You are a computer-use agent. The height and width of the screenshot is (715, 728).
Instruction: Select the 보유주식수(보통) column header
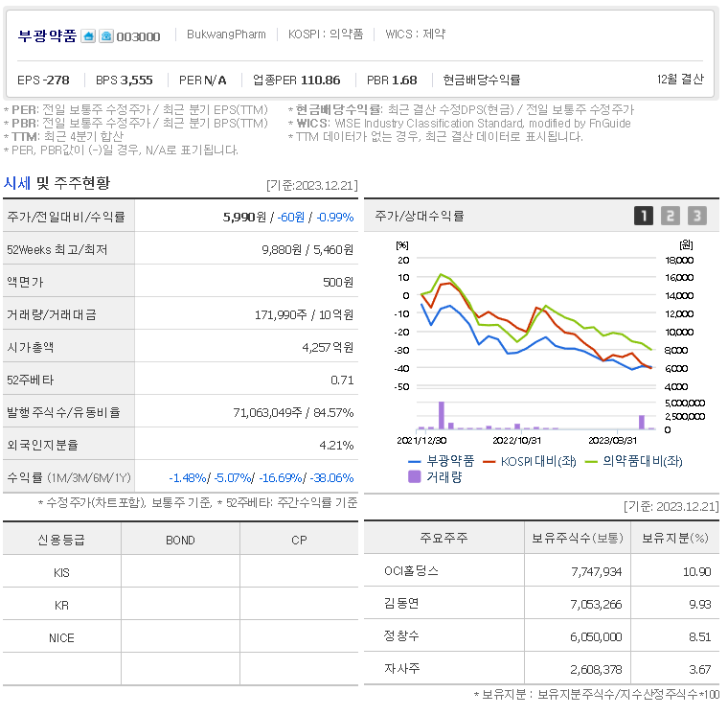click(577, 538)
